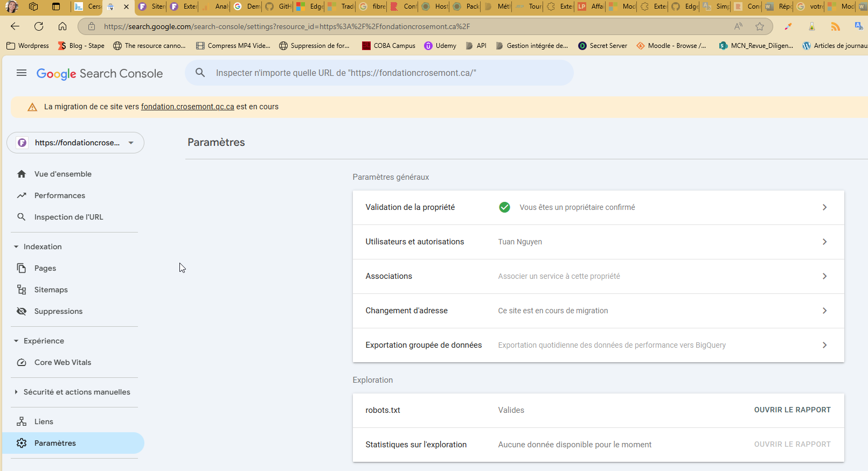868x471 pixels.
Task: Expand Sécurité et actions manuelles section
Action: tap(16, 392)
